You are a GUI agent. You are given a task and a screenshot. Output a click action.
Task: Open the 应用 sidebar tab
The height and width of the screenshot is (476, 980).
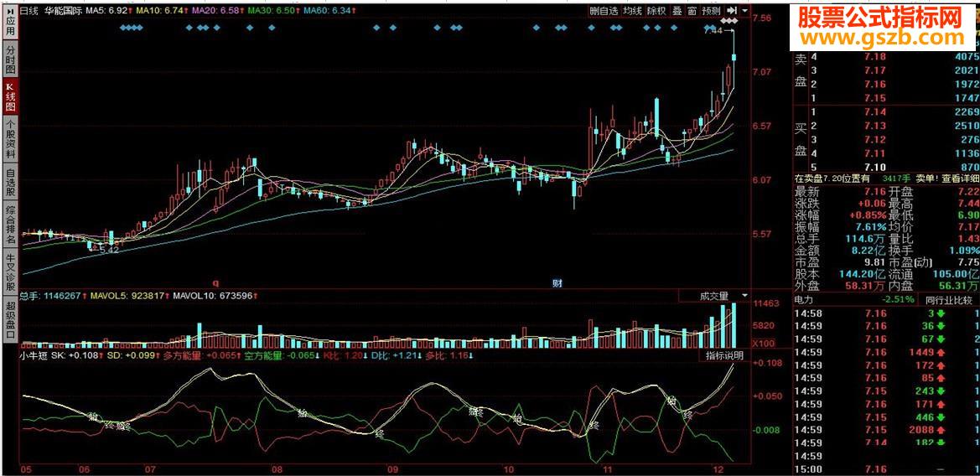10,21
